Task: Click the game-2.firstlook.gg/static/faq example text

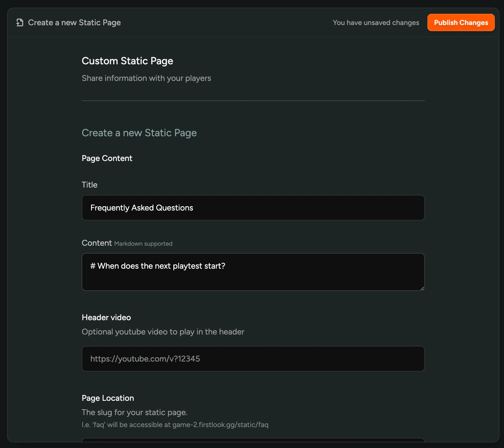Action: [x=220, y=425]
